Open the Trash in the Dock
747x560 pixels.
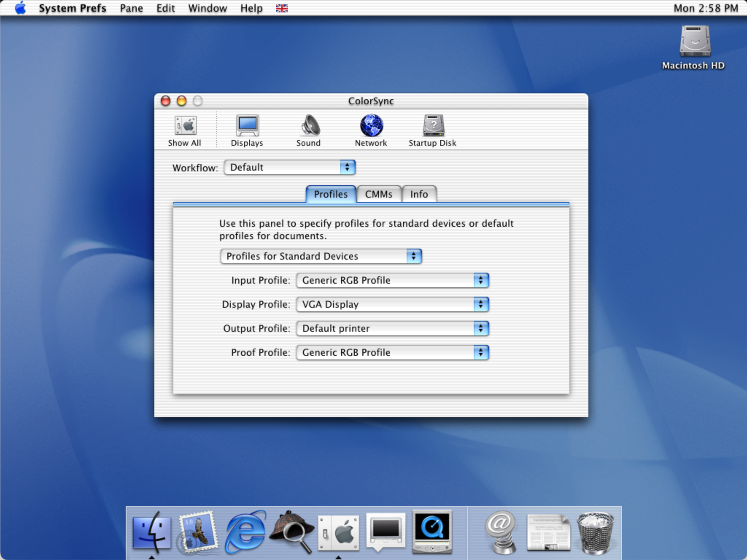click(595, 533)
